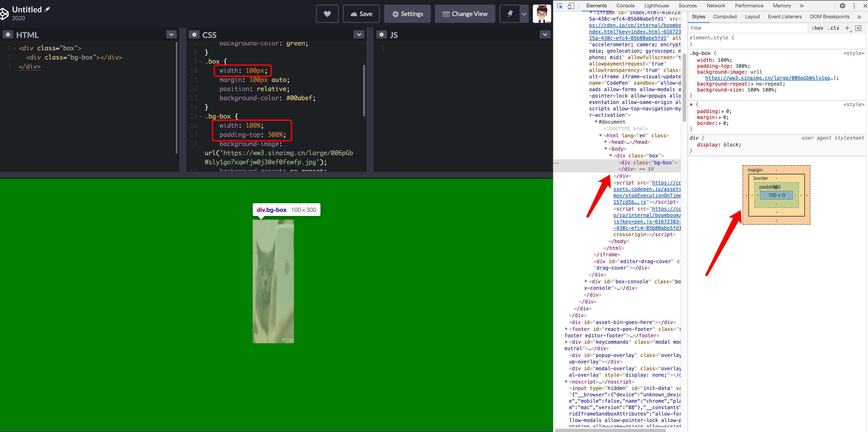Viewport: 868px width, 432px height.
Task: Open HTML editor settings gear
Action: (8, 35)
